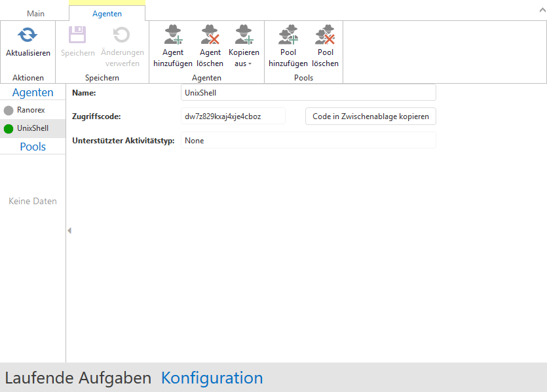Create a pool via Pool hinzufügen
547x392 pixels.
tap(288, 35)
